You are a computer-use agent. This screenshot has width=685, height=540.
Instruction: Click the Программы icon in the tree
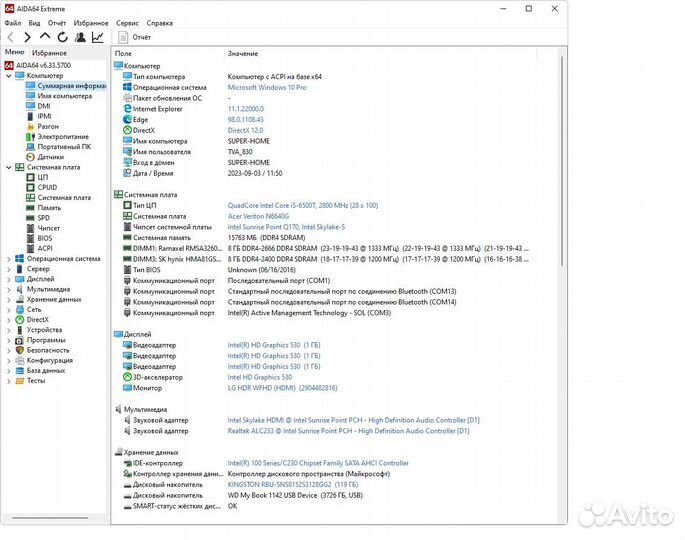click(20, 340)
